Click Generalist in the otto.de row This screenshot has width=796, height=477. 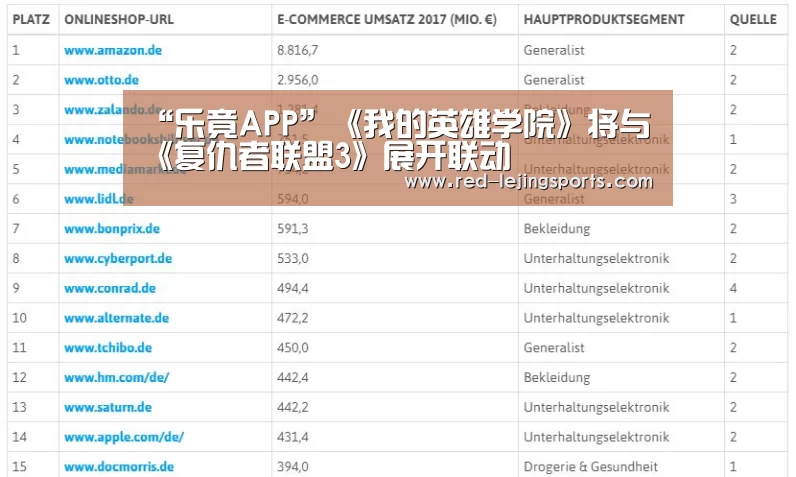pyautogui.click(x=554, y=80)
